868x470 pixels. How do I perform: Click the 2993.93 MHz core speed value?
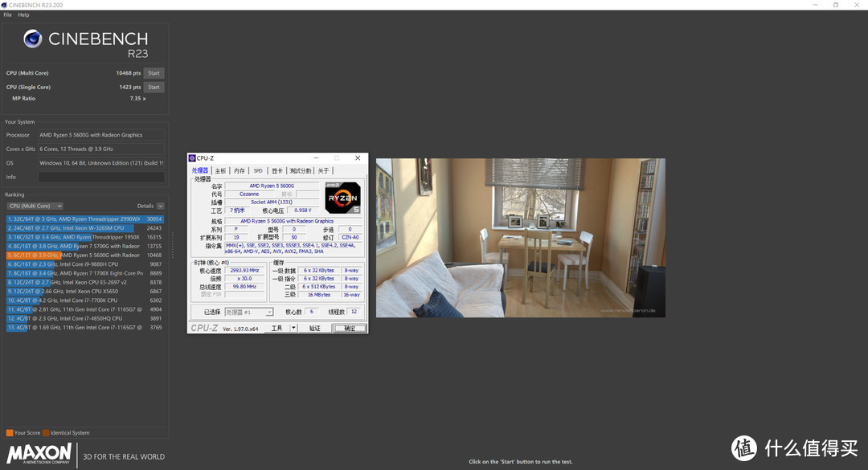pos(244,271)
